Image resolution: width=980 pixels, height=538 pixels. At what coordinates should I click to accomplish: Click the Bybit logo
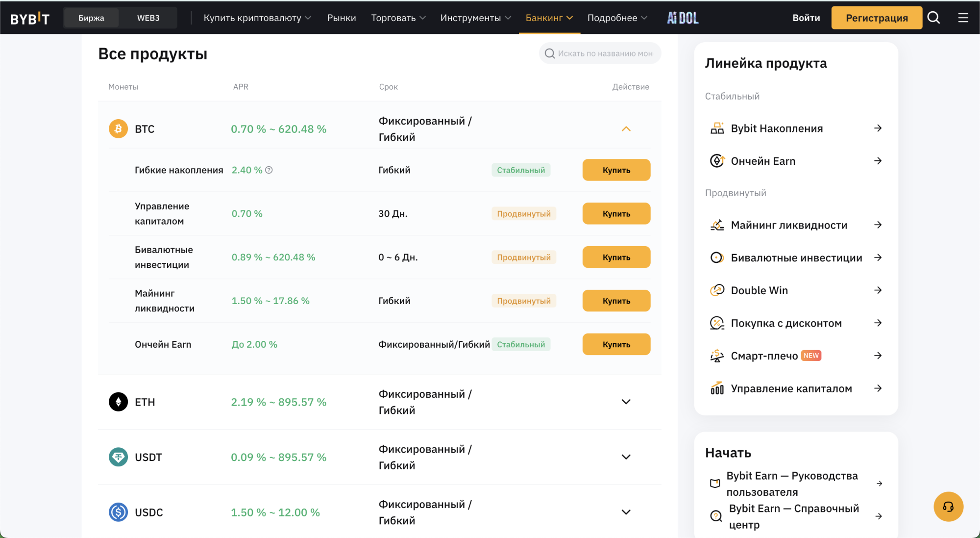(30, 18)
